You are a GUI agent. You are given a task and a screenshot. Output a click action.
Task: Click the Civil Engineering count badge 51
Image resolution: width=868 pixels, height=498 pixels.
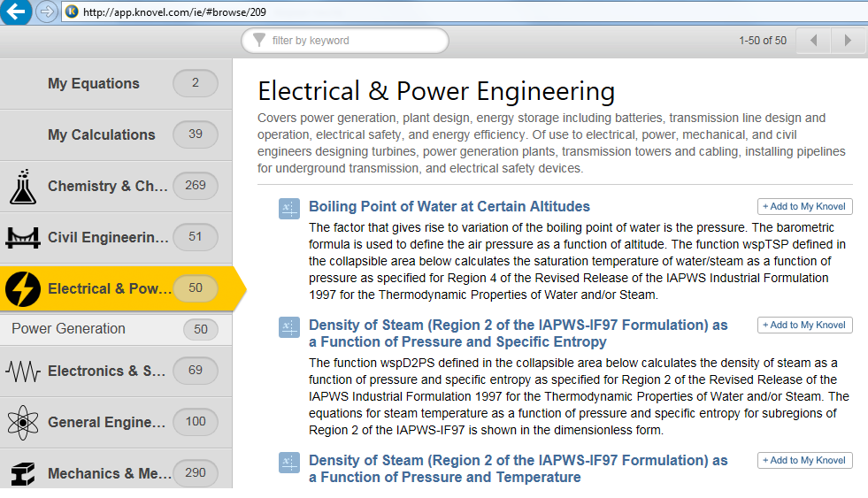(x=196, y=237)
